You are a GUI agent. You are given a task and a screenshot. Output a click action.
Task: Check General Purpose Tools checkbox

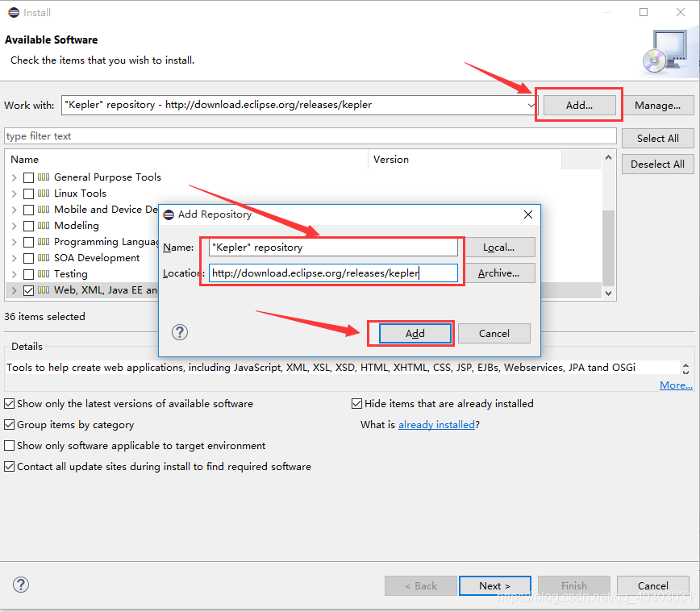(28, 177)
